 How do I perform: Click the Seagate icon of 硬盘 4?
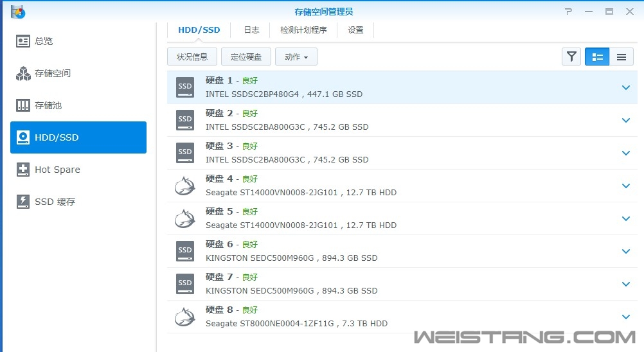(185, 186)
